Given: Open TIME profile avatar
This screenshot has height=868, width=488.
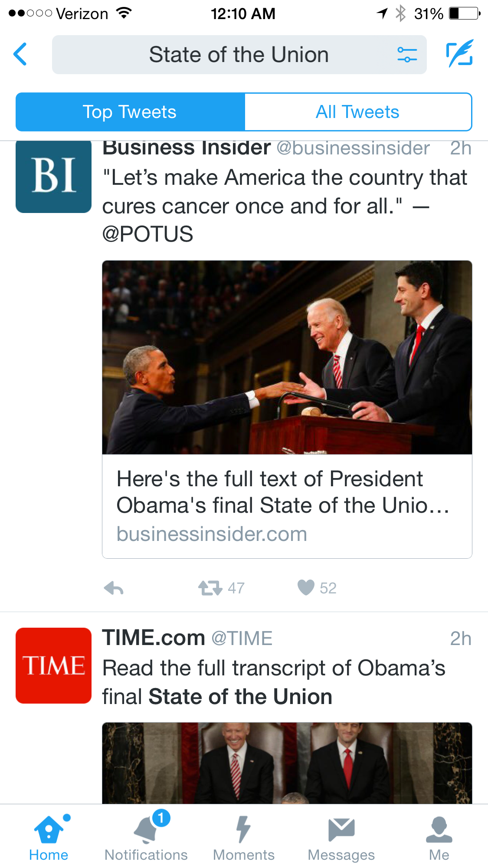Looking at the screenshot, I should tap(53, 665).
